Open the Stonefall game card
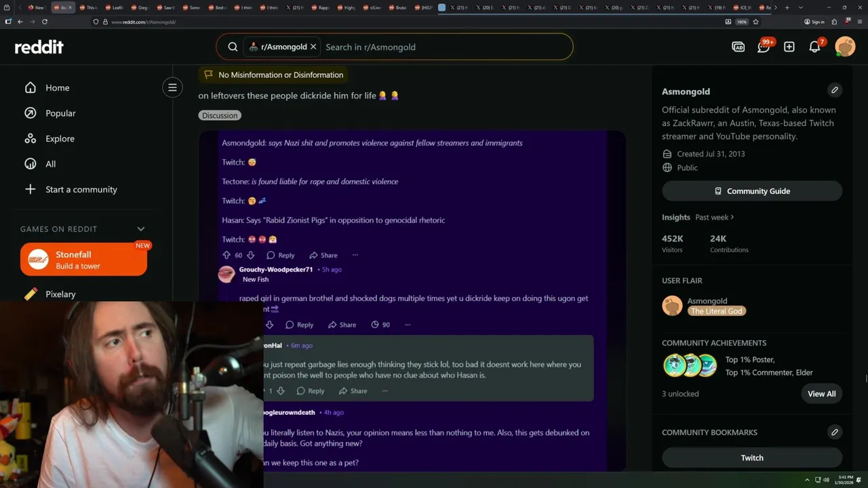868x488 pixels. pyautogui.click(x=83, y=260)
